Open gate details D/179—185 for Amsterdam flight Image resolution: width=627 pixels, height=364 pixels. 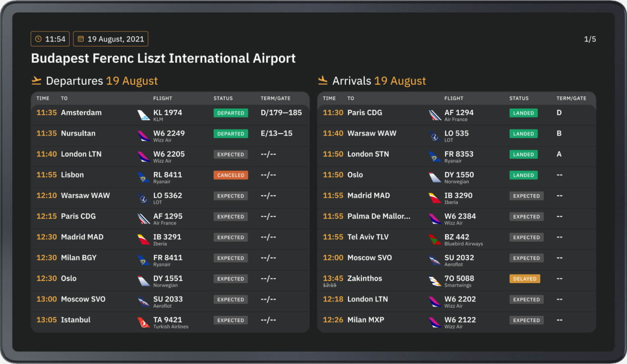(x=281, y=112)
